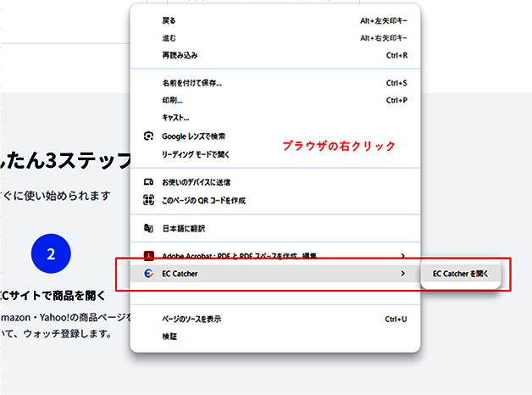This screenshot has width=532, height=395.
Task: Click the Alt+右矢印キー shortcut text
Action: click(x=384, y=38)
